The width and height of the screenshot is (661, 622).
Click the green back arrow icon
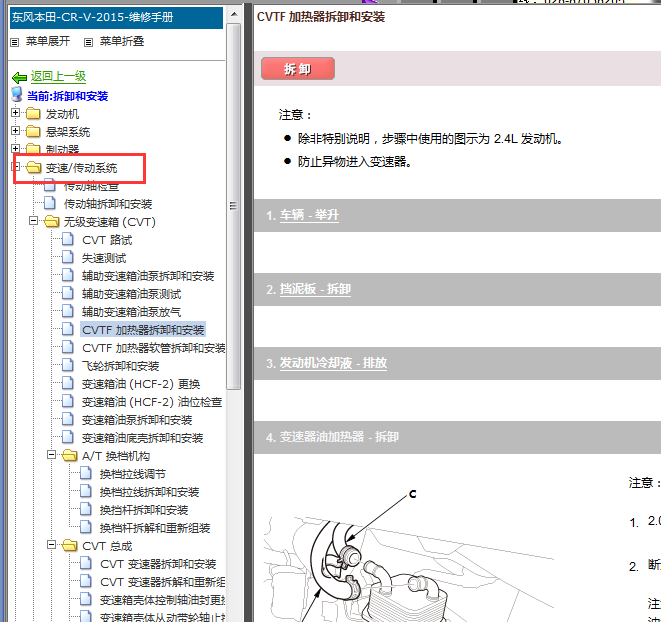pyautogui.click(x=19, y=78)
